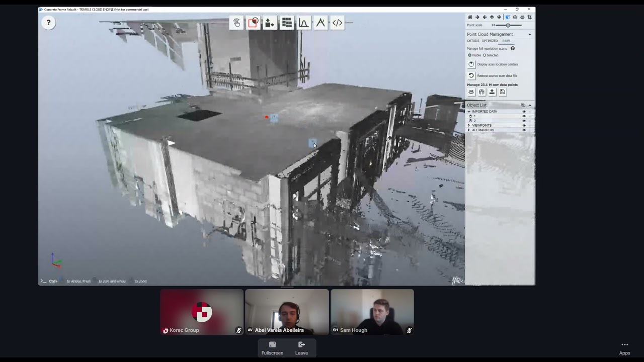This screenshot has width=644, height=362.
Task: Toggle visibility of IMPORTED DATA
Action: point(524,112)
